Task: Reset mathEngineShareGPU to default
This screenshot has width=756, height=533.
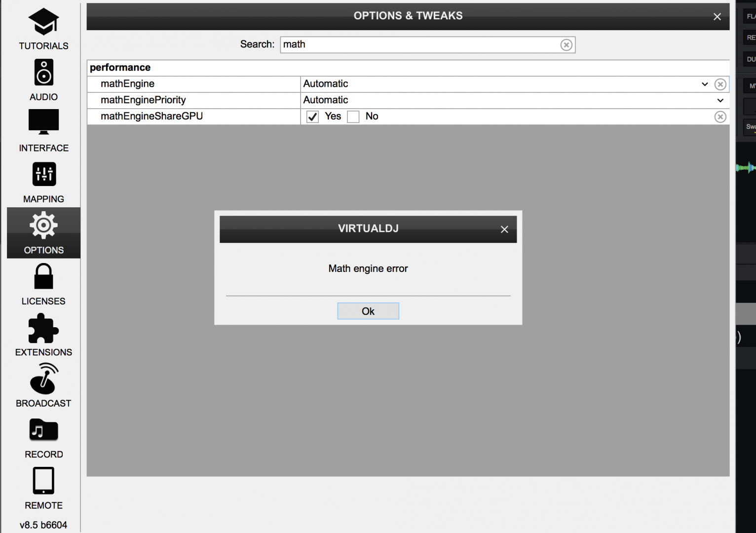Action: (x=720, y=117)
